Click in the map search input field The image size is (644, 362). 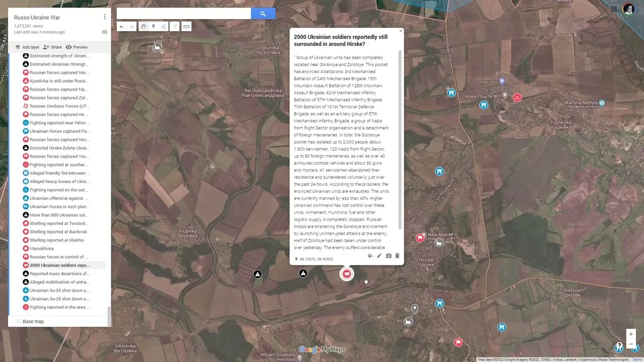184,14
